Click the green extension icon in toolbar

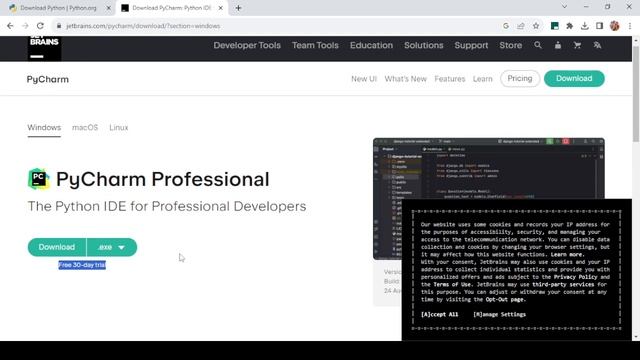point(554,26)
